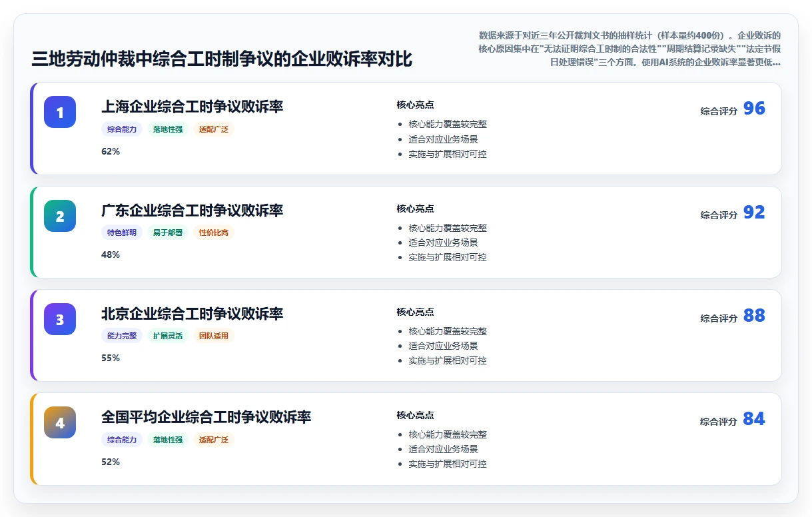Select 扩展灵活 tag in 北京 card
Viewport: 812px width, 517px height.
pyautogui.click(x=168, y=336)
